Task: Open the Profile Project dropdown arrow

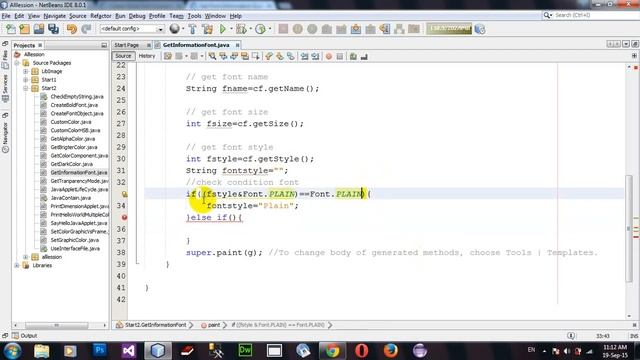Action: pyautogui.click(x=270, y=29)
